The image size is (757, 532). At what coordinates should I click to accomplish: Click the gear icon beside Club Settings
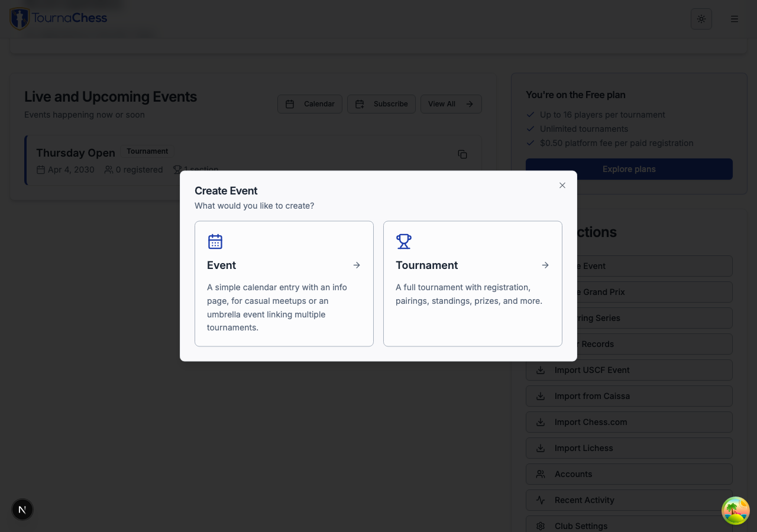click(541, 526)
